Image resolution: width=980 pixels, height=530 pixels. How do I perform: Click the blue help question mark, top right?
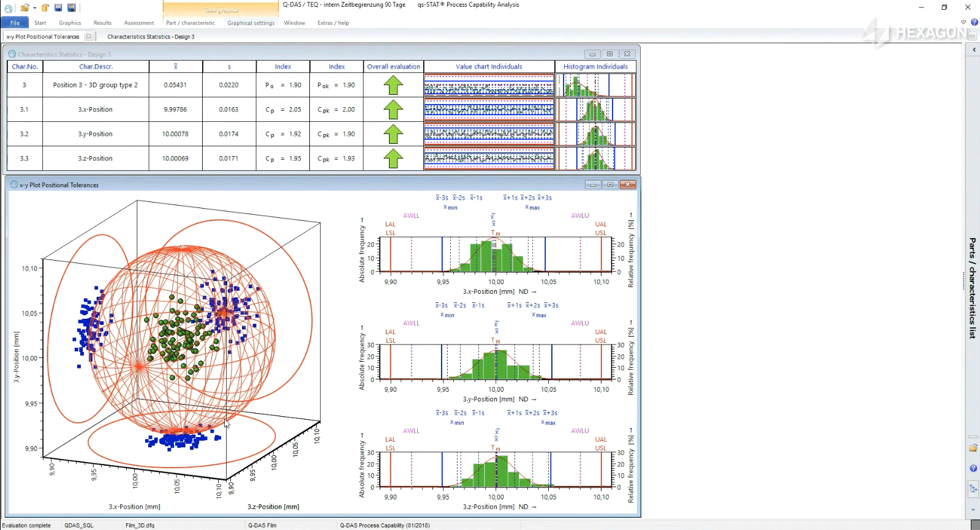(x=974, y=22)
